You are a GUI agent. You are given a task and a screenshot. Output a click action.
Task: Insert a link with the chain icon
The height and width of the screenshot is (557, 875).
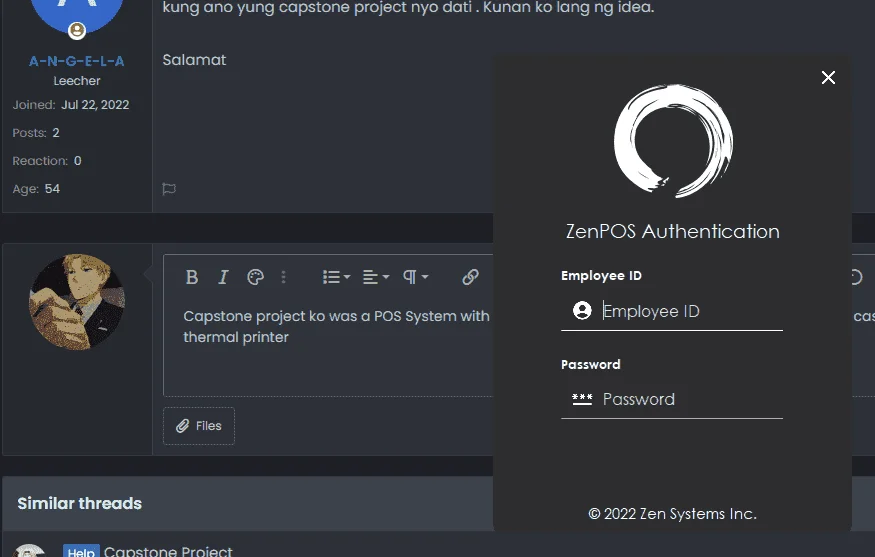tap(470, 277)
